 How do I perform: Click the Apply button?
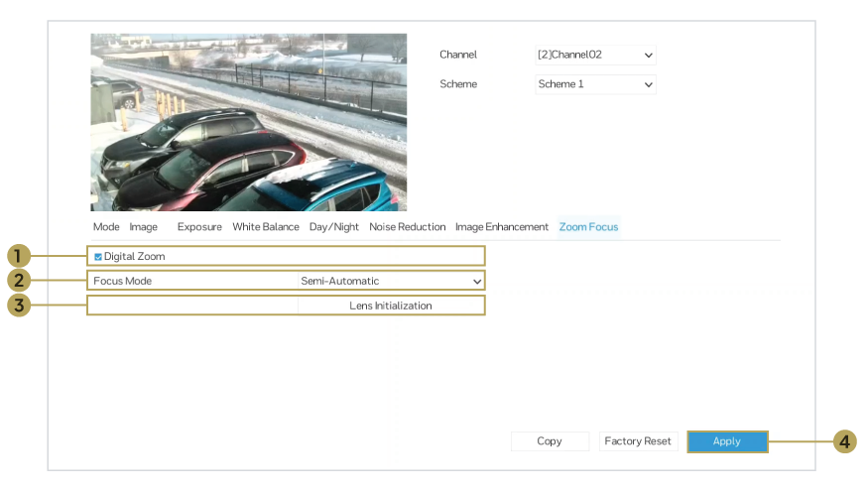727,441
